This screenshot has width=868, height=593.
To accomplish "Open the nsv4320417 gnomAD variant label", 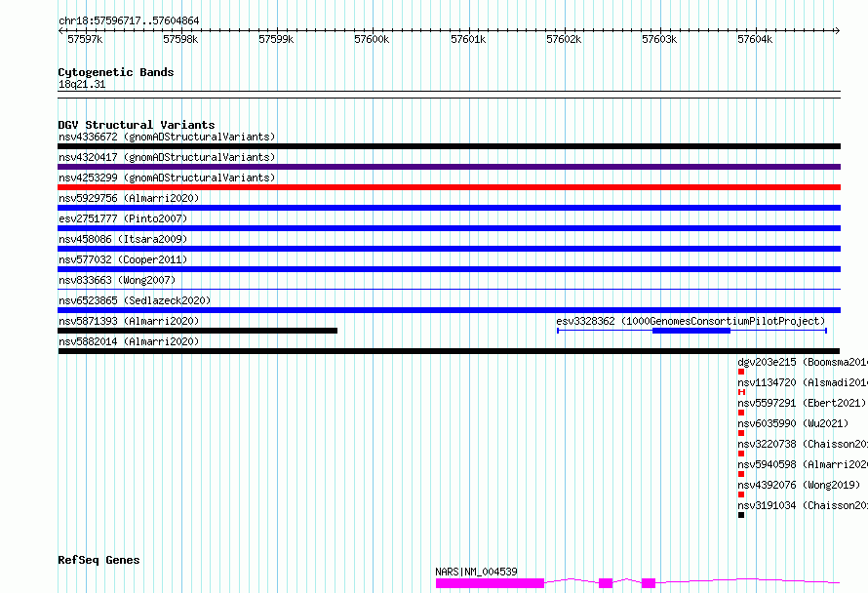I will point(167,157).
